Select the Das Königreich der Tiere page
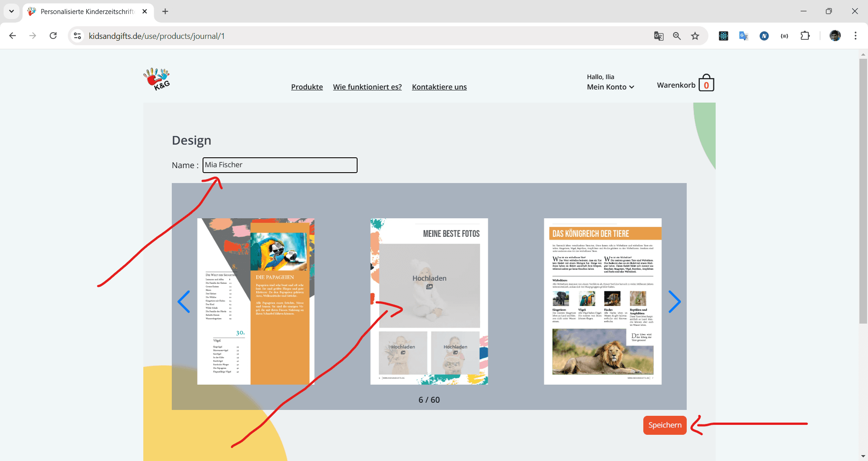This screenshot has width=868, height=461. coord(602,301)
